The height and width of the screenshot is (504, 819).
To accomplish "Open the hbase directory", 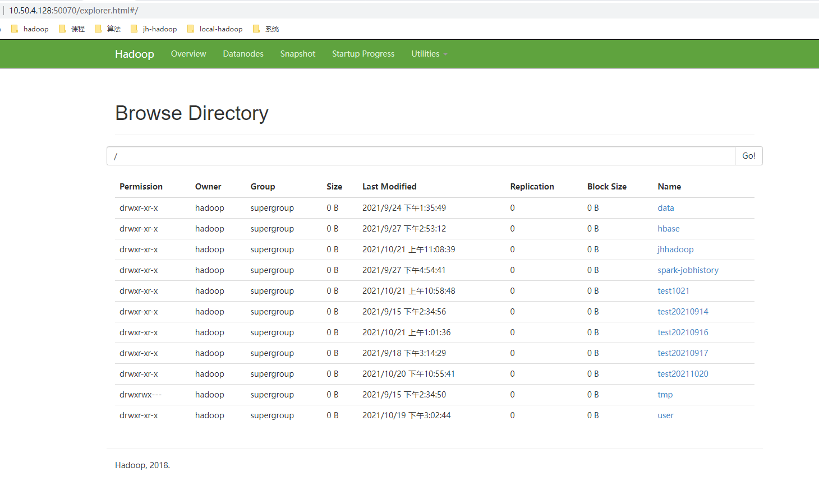I will (x=669, y=229).
